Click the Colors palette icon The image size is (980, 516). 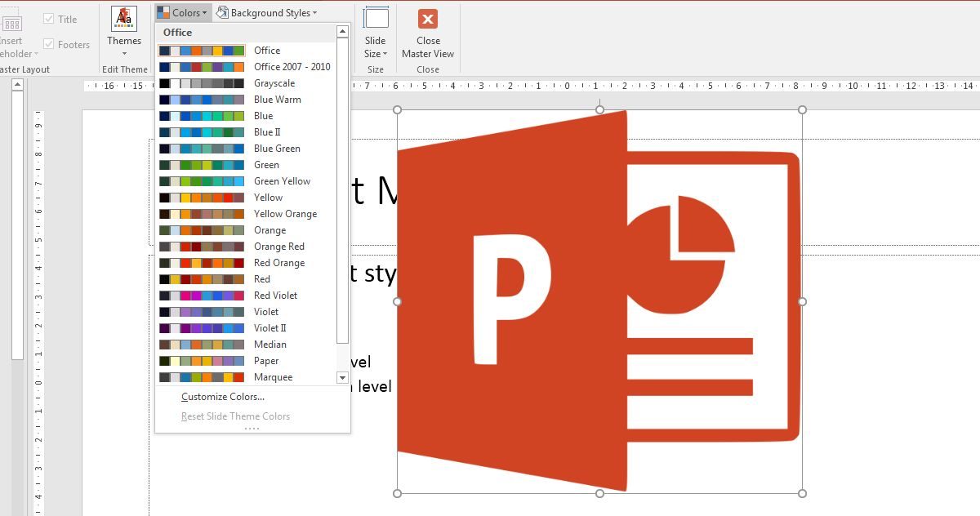pos(163,12)
